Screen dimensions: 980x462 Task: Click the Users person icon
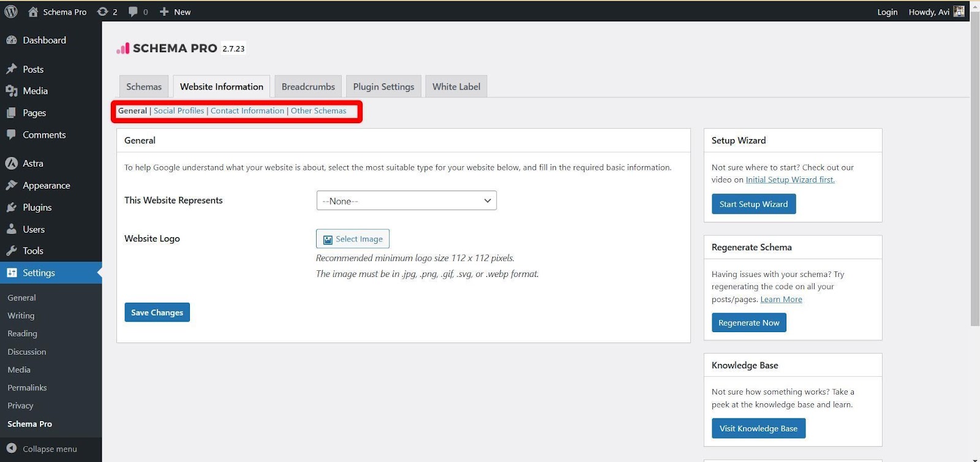tap(12, 229)
